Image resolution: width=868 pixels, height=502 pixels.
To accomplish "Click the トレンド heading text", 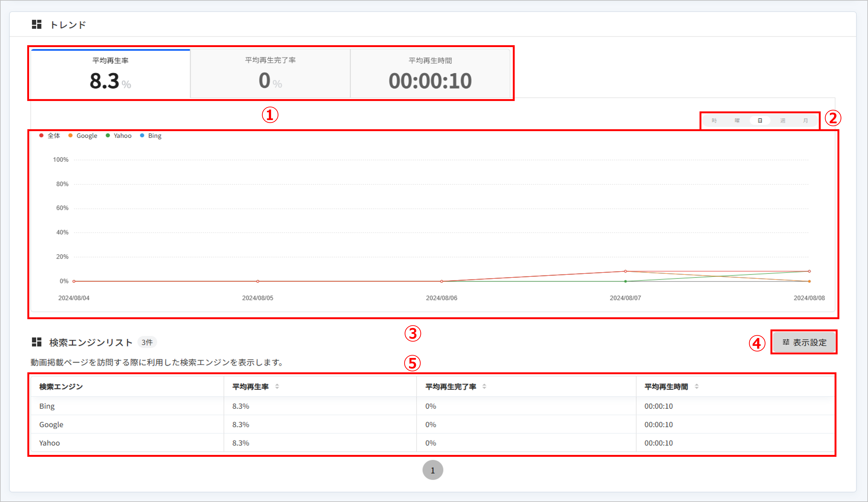I will (x=68, y=25).
